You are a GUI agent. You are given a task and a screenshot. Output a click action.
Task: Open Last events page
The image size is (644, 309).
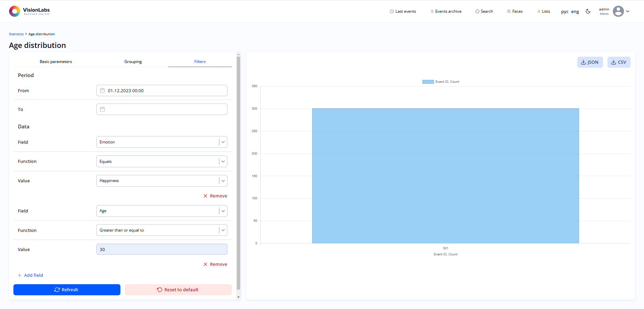point(403,11)
